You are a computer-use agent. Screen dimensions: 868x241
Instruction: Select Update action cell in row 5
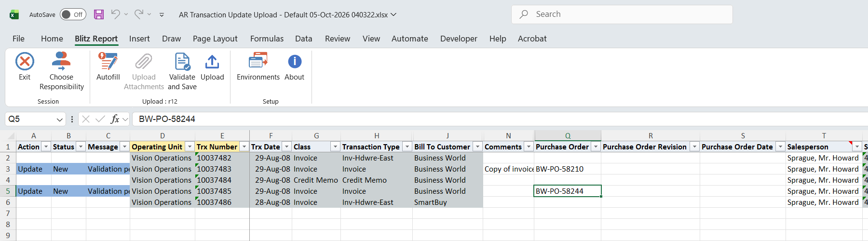pos(34,191)
